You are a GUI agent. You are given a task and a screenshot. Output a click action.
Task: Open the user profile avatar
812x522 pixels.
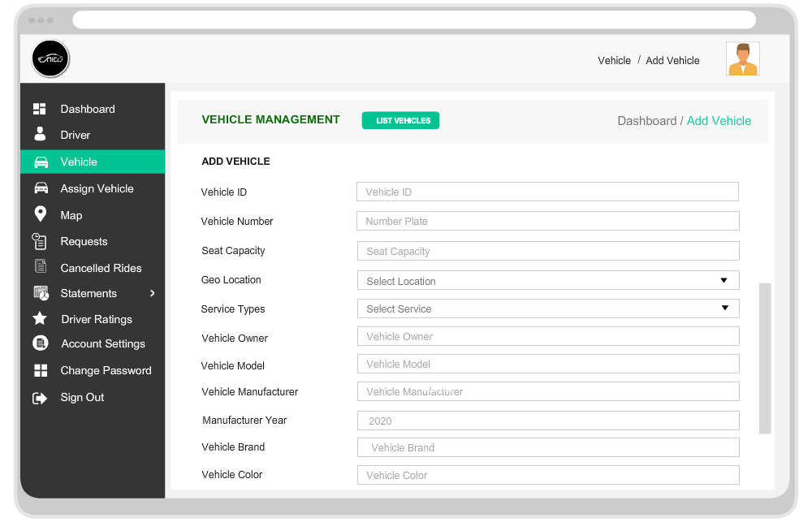tap(743, 58)
